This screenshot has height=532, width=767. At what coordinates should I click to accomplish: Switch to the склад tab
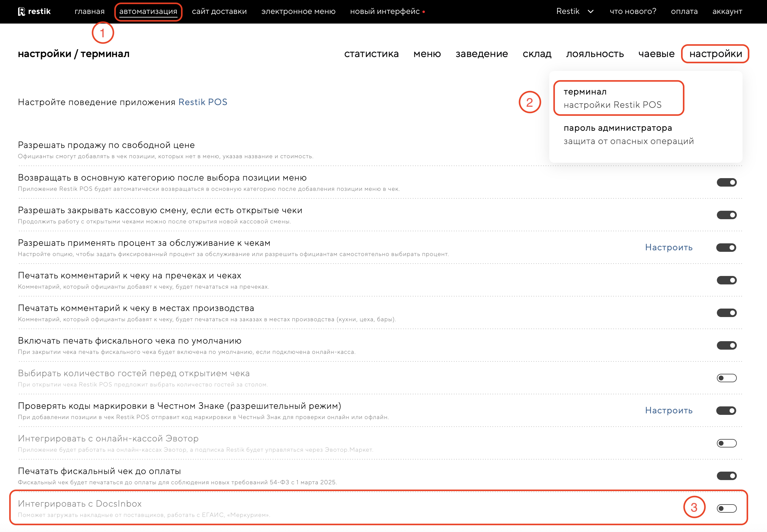tap(537, 54)
